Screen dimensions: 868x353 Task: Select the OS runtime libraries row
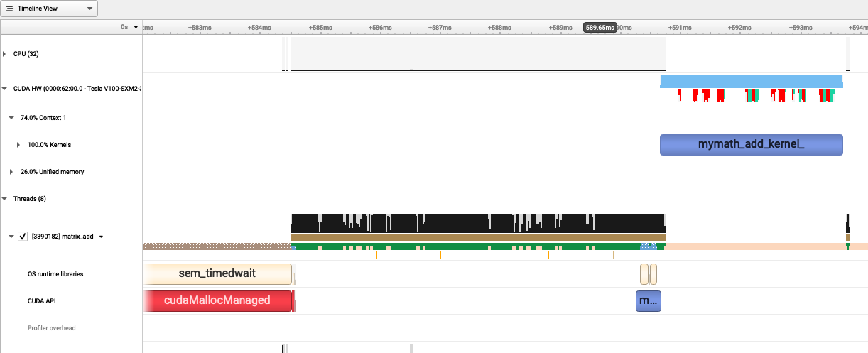tap(50, 274)
